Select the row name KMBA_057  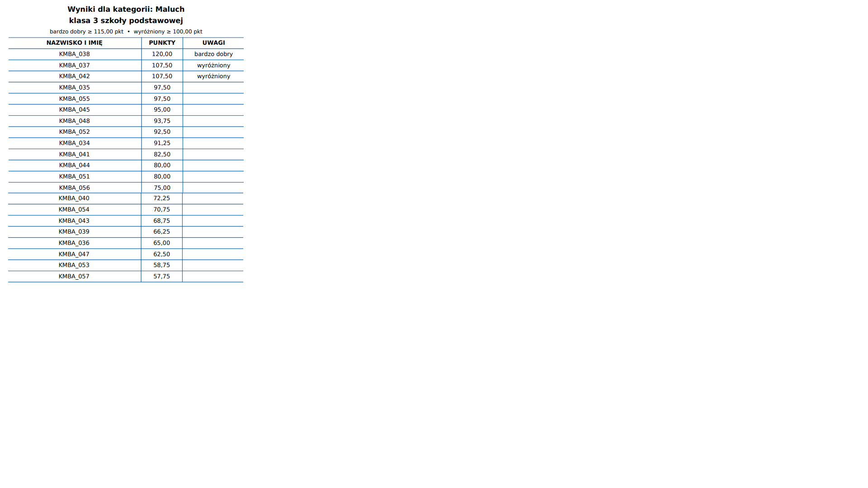pos(74,277)
